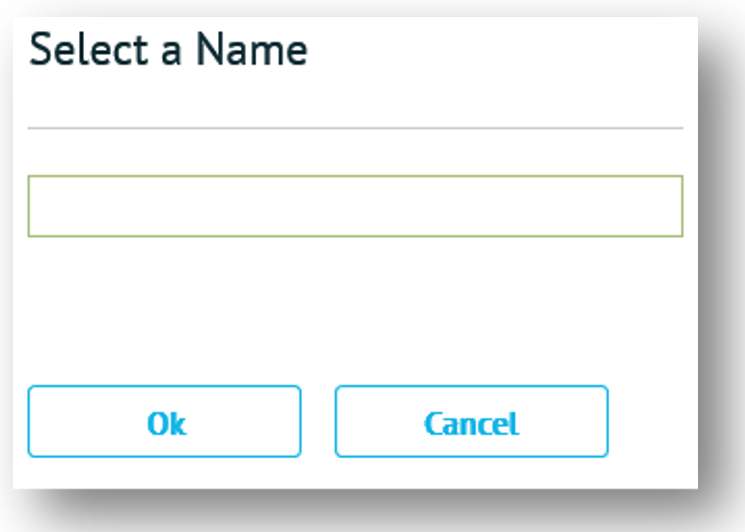745x532 pixels.
Task: Click the Ok button
Action: [x=164, y=422]
